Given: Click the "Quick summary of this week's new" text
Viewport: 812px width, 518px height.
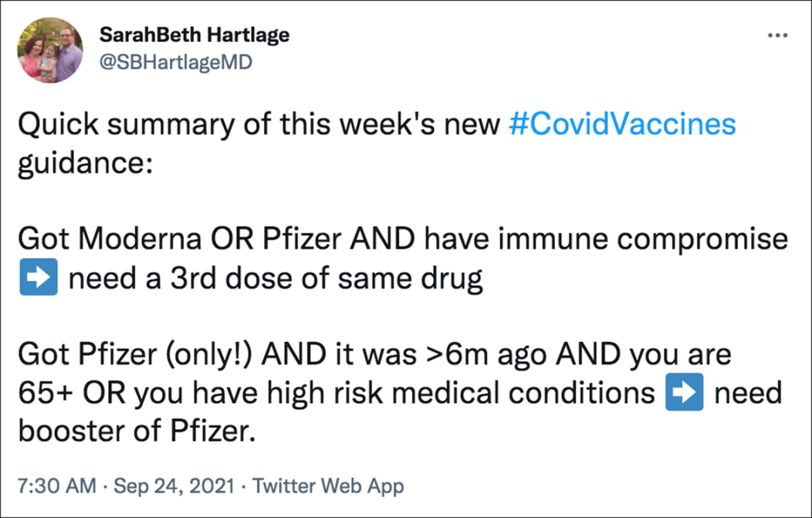Looking at the screenshot, I should pos(259,124).
